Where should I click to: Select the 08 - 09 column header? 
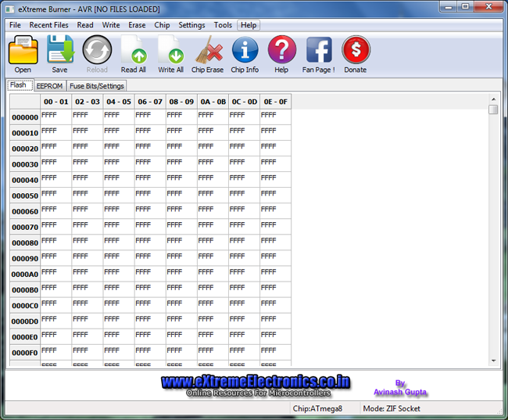(181, 102)
